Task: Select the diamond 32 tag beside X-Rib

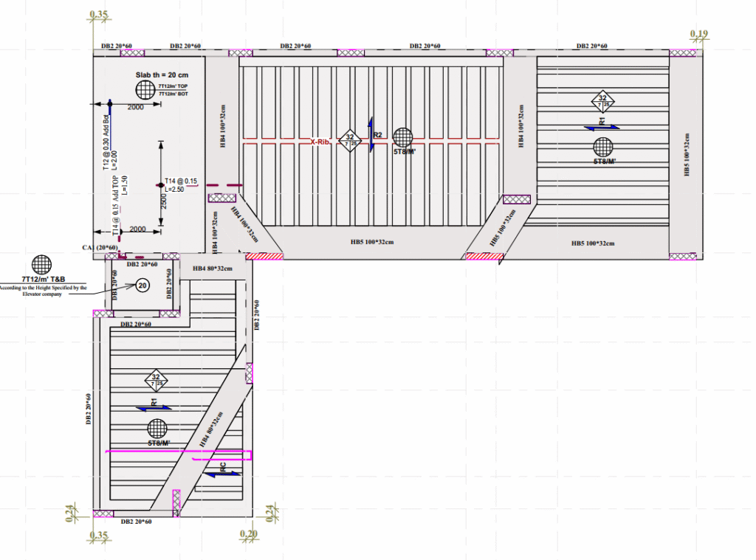Action: (348, 139)
